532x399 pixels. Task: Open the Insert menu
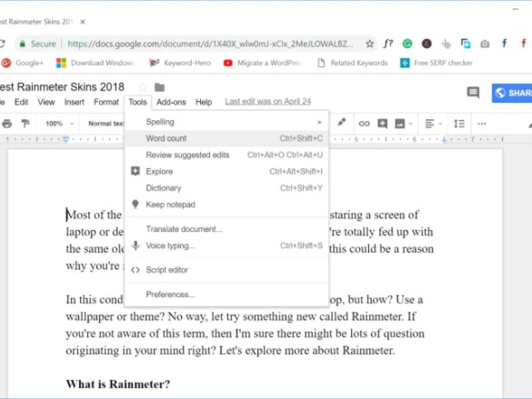pos(74,102)
